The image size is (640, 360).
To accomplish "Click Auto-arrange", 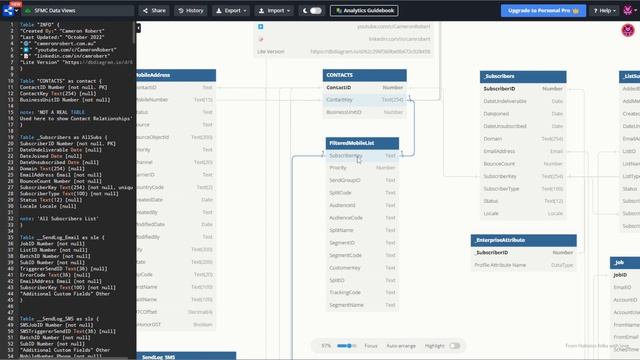I will tap(401, 346).
